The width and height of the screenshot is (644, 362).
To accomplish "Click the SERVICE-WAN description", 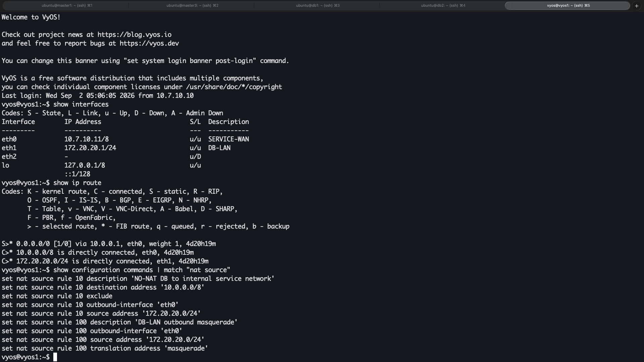I will tap(228, 139).
